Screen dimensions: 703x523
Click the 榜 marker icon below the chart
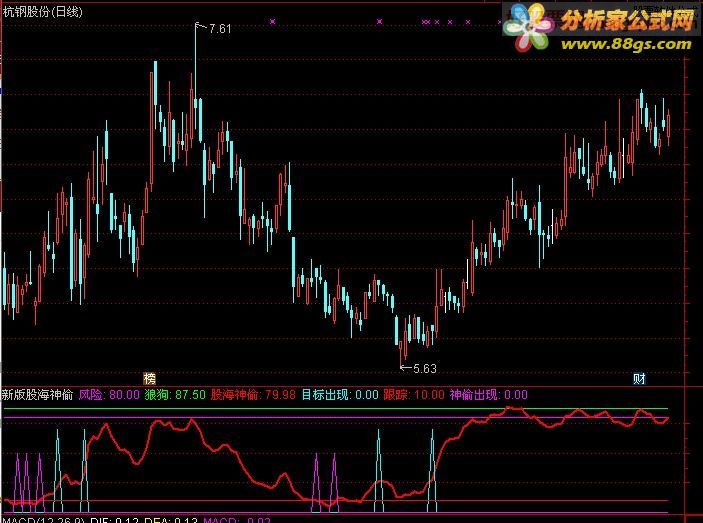(x=149, y=379)
